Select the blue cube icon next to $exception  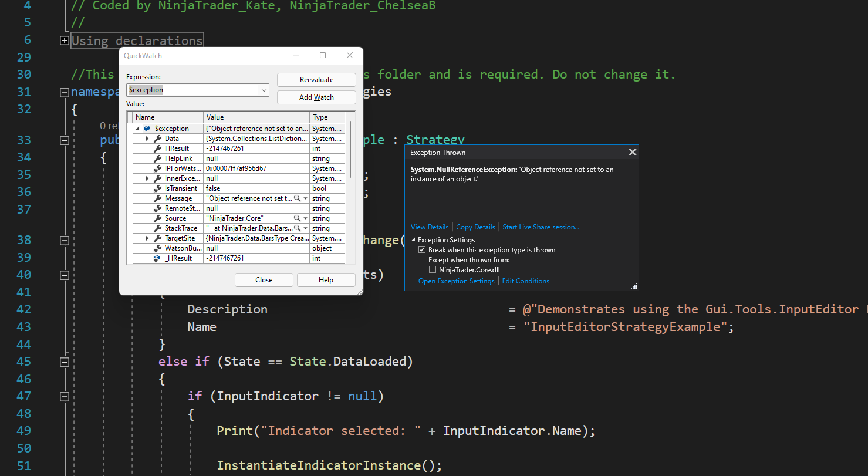point(147,129)
